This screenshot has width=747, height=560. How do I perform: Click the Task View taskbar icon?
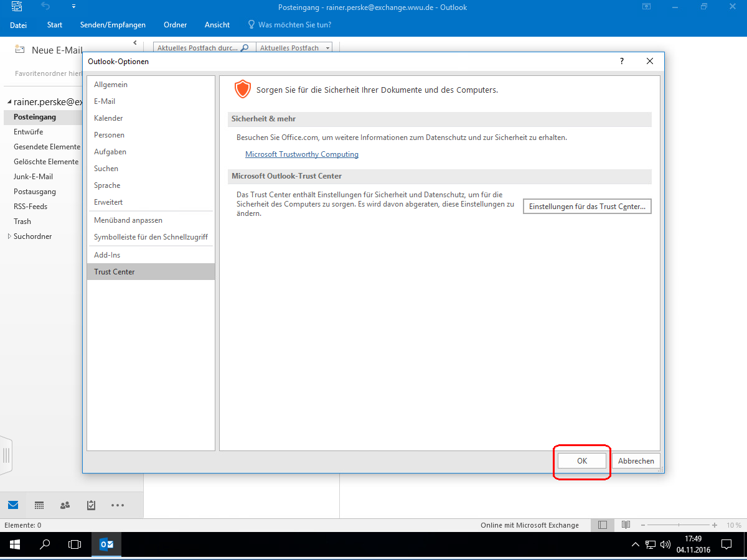tap(75, 544)
